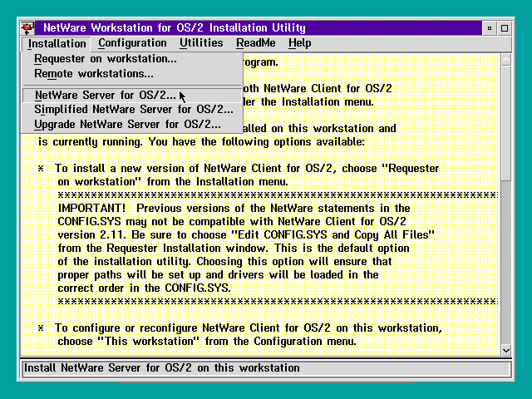Click the window title "NetWare Workstation for OS/2"
Screen dimensions: 532x399
(x=175, y=27)
